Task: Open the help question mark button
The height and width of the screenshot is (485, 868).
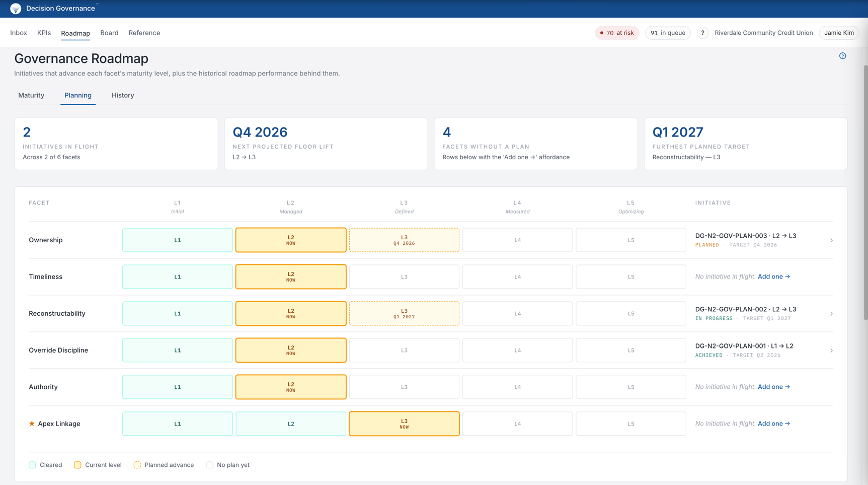Action: click(702, 33)
